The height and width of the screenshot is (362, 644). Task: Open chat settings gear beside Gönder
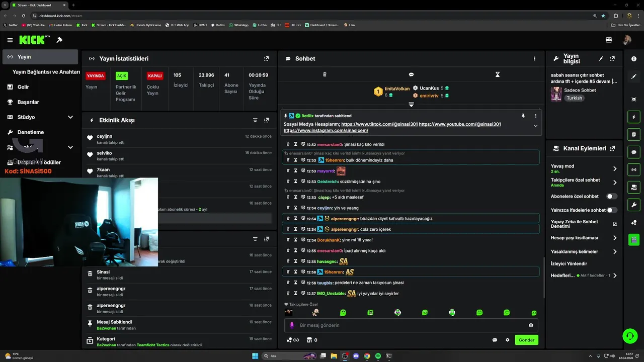click(508, 340)
